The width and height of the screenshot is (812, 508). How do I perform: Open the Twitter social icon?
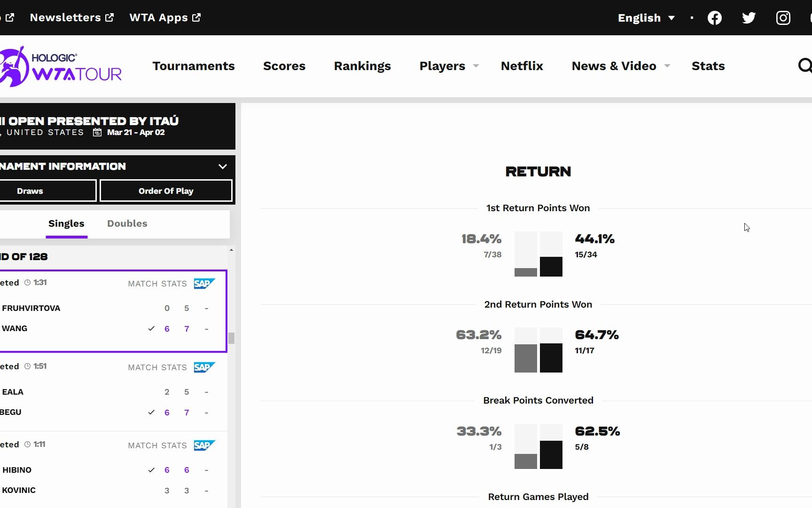coord(749,18)
